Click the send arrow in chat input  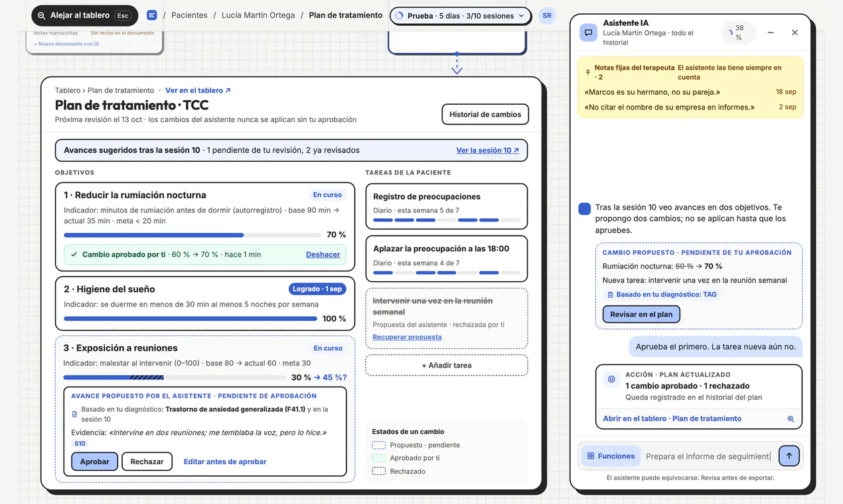pyautogui.click(x=789, y=456)
